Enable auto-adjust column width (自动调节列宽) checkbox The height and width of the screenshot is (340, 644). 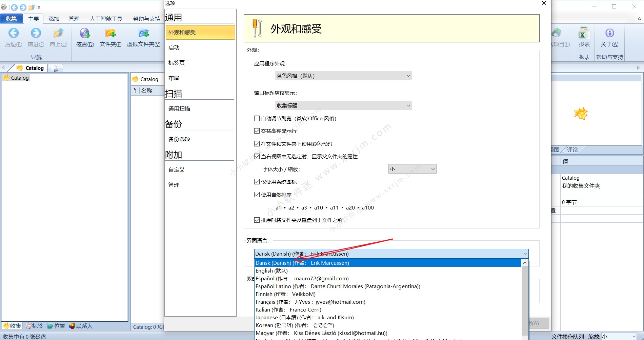(x=257, y=118)
